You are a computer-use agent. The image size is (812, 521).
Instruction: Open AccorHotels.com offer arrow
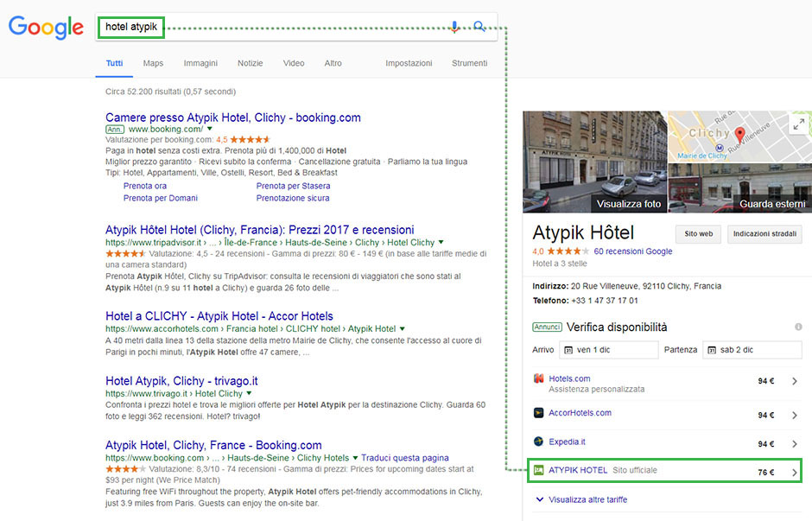click(795, 415)
